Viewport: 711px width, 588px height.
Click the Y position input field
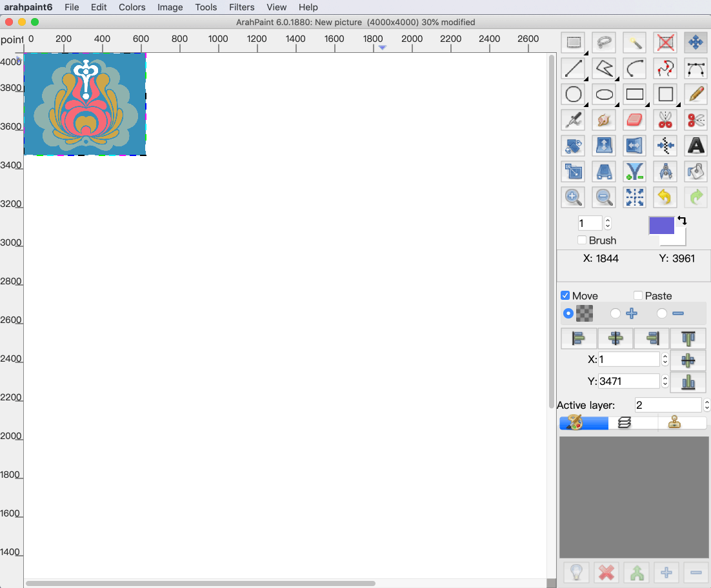coord(628,381)
